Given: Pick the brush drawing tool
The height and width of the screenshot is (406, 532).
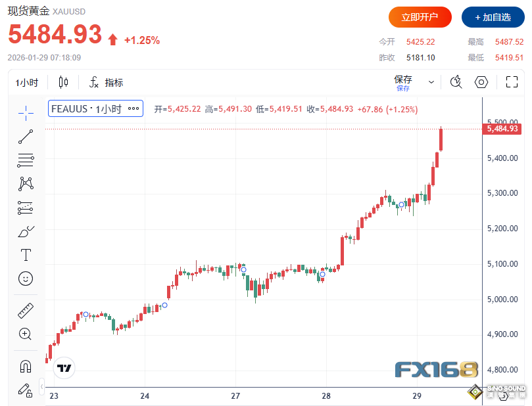Looking at the screenshot, I should click(26, 231).
